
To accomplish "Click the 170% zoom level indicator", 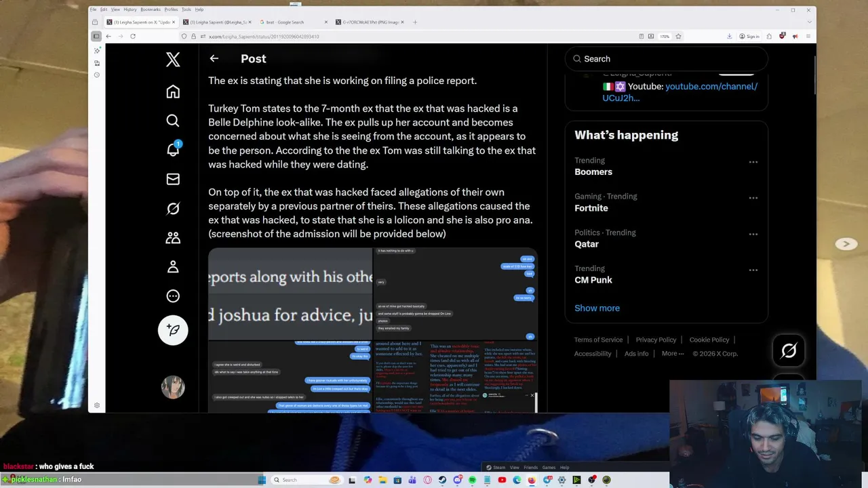I will click(x=665, y=36).
